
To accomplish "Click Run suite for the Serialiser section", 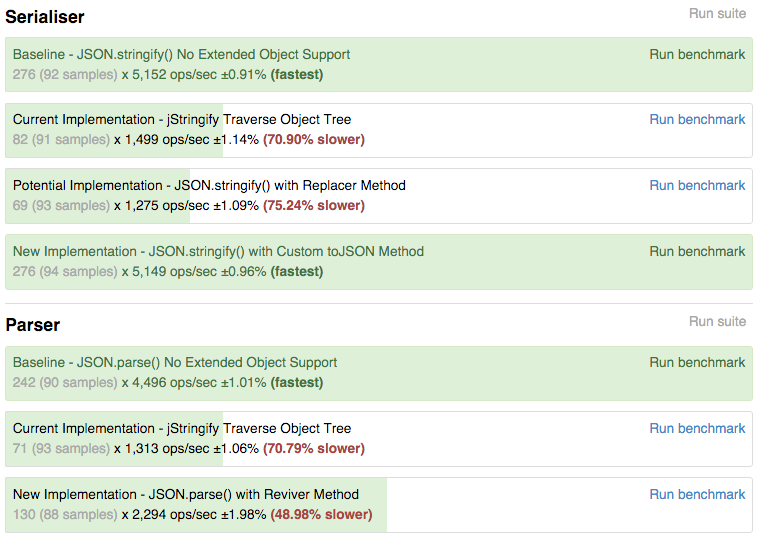I will 716,13.
